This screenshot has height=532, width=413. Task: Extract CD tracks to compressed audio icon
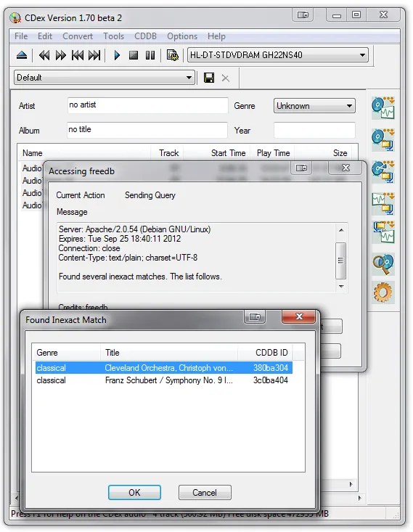click(x=383, y=140)
